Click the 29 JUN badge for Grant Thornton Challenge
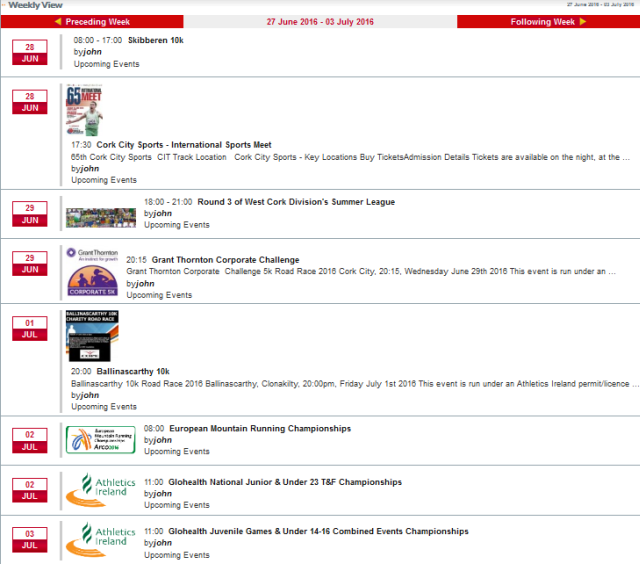Viewport: 640px width, 564px height. (30, 264)
